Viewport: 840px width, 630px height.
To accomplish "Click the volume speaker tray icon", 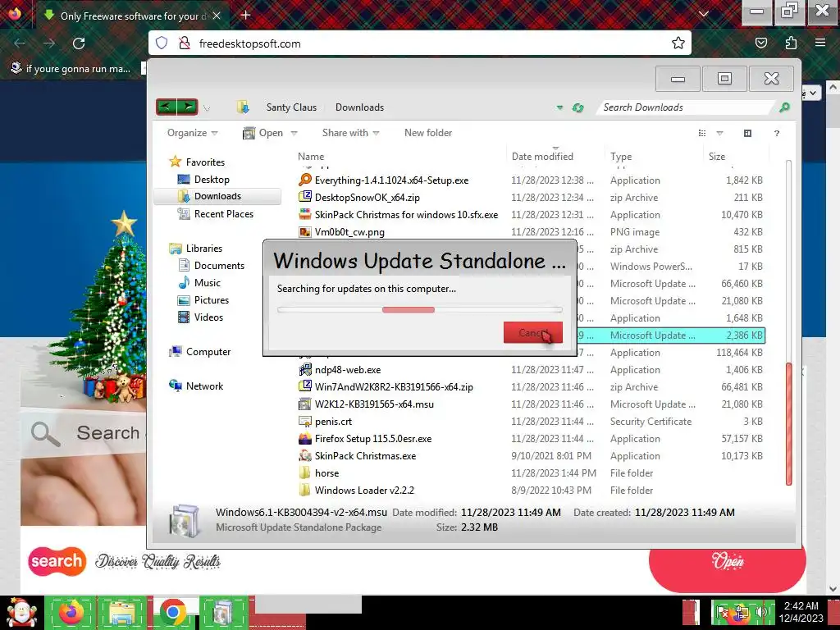I will coord(762,612).
